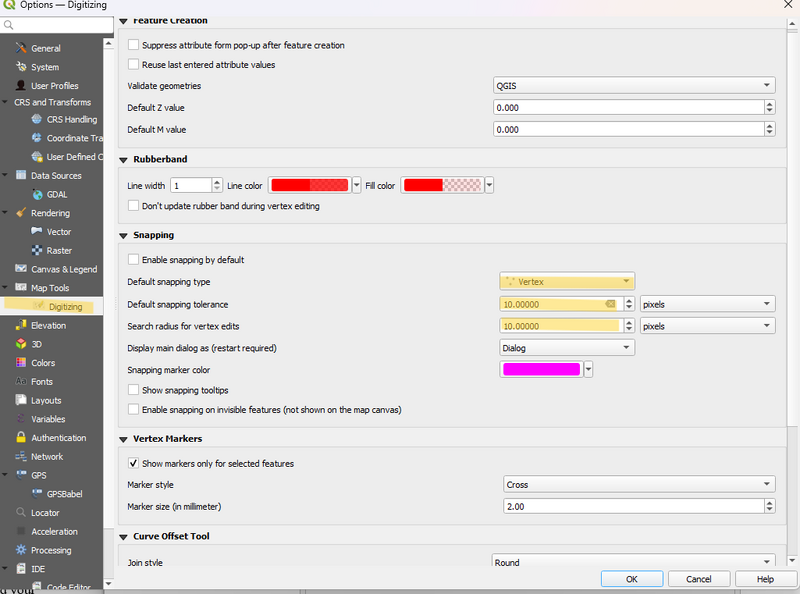800x594 pixels.
Task: Click the 3D cube icon
Action: pyautogui.click(x=21, y=344)
